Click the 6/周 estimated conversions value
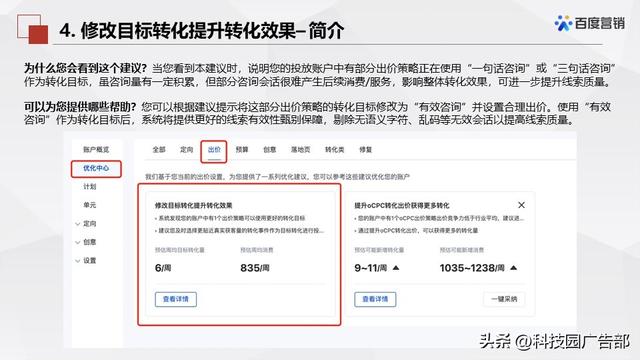Viewport: 640px width, 360px height. [163, 268]
